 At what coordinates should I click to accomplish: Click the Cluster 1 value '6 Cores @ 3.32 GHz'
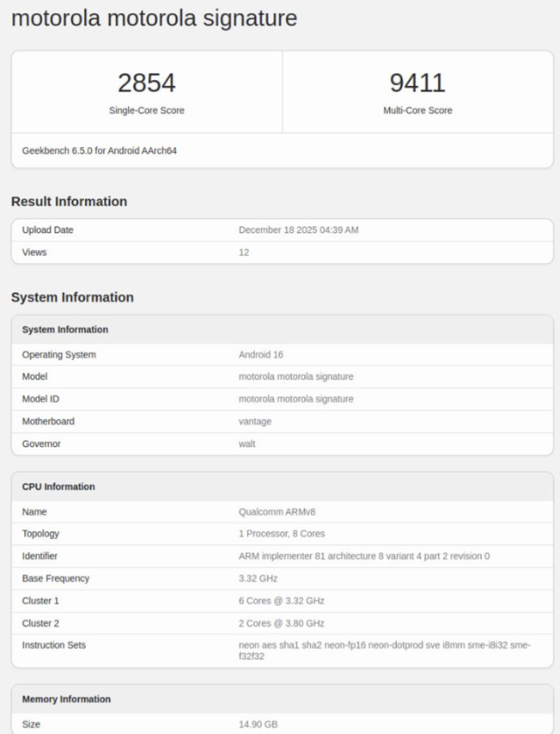pos(281,601)
